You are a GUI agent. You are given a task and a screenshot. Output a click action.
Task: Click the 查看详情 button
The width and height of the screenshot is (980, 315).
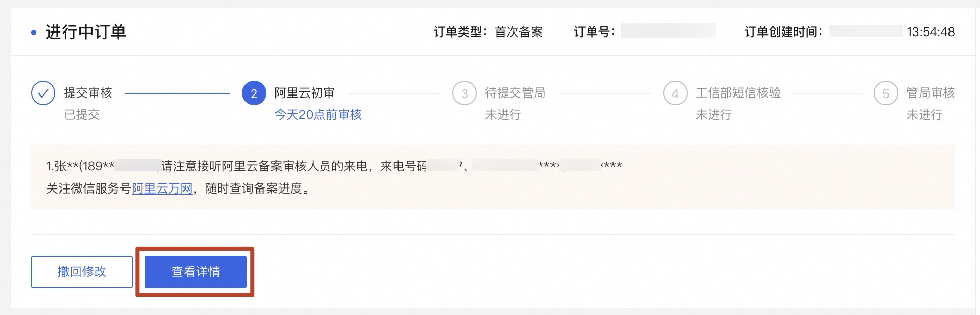[196, 272]
